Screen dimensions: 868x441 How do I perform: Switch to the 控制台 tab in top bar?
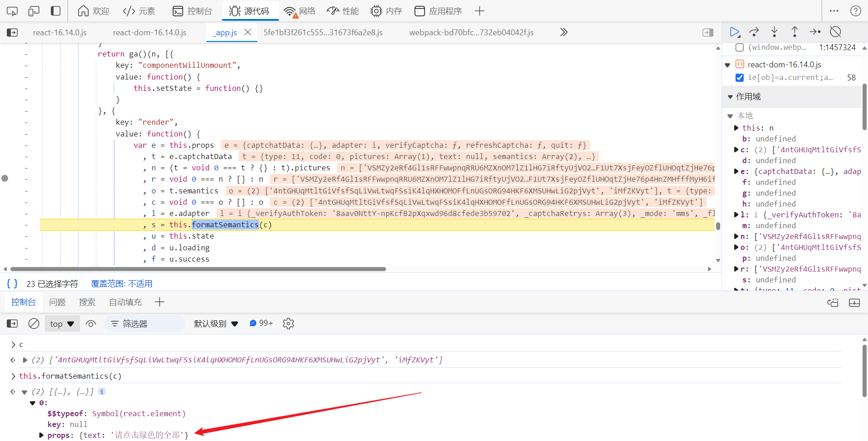[193, 11]
